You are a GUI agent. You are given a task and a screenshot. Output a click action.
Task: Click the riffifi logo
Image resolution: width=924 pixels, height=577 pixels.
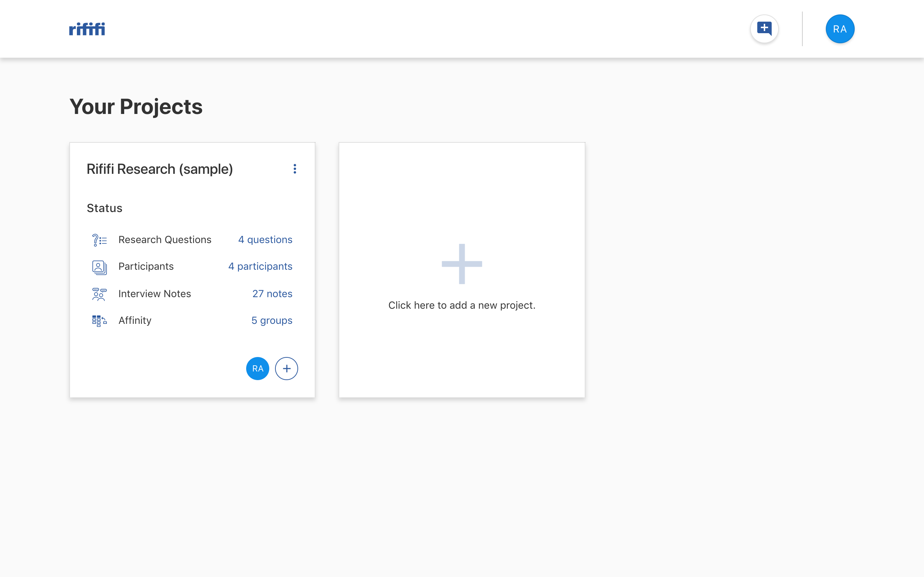click(87, 29)
